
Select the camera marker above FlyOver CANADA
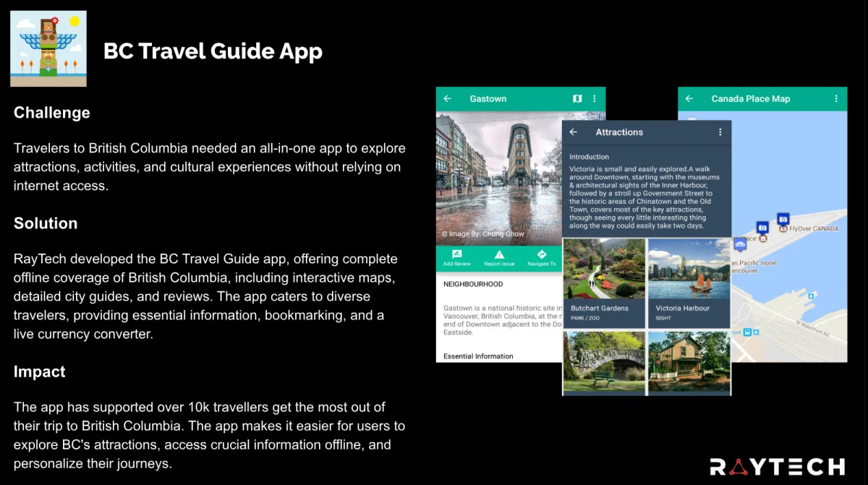(783, 218)
